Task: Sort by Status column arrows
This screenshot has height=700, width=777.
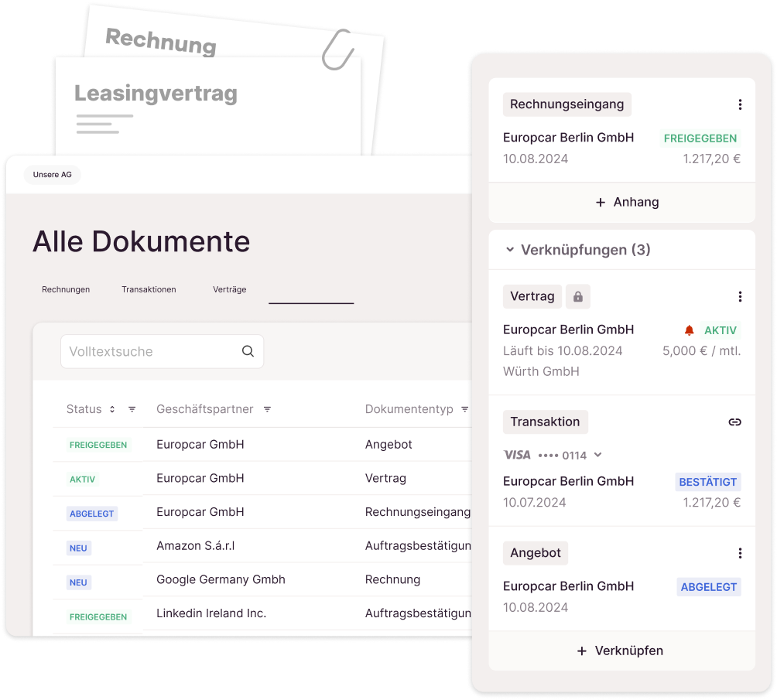Action: click(112, 409)
